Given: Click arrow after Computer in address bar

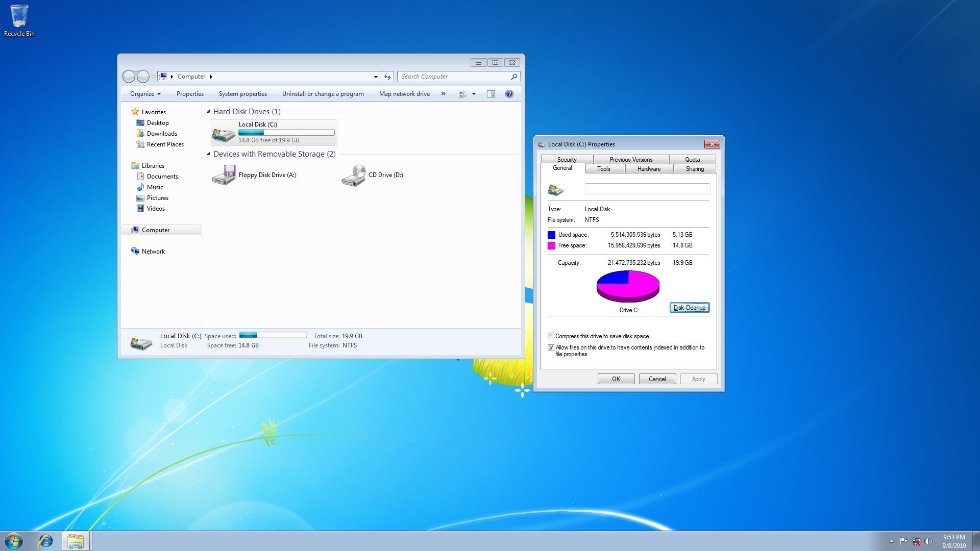Looking at the screenshot, I should coord(211,77).
